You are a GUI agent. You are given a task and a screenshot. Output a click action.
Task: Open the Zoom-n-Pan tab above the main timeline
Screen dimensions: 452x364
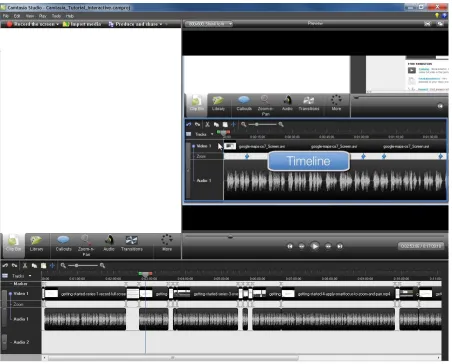point(86,246)
